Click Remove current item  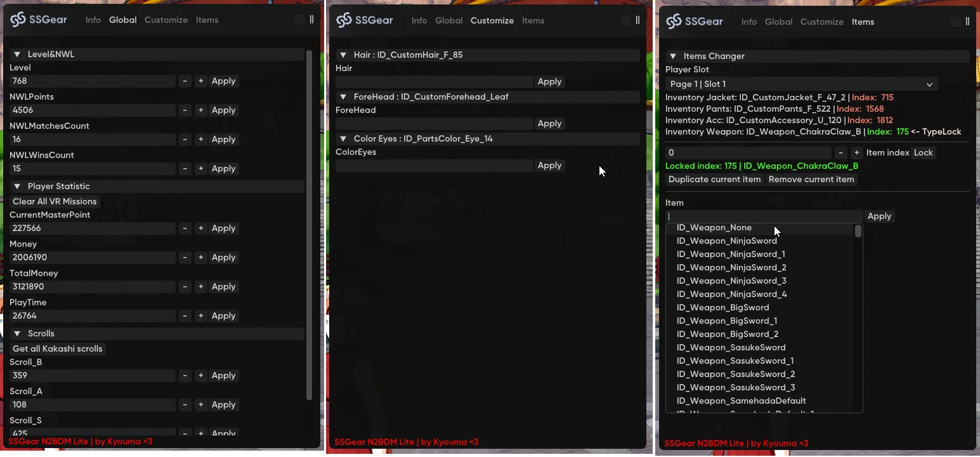pyautogui.click(x=811, y=180)
